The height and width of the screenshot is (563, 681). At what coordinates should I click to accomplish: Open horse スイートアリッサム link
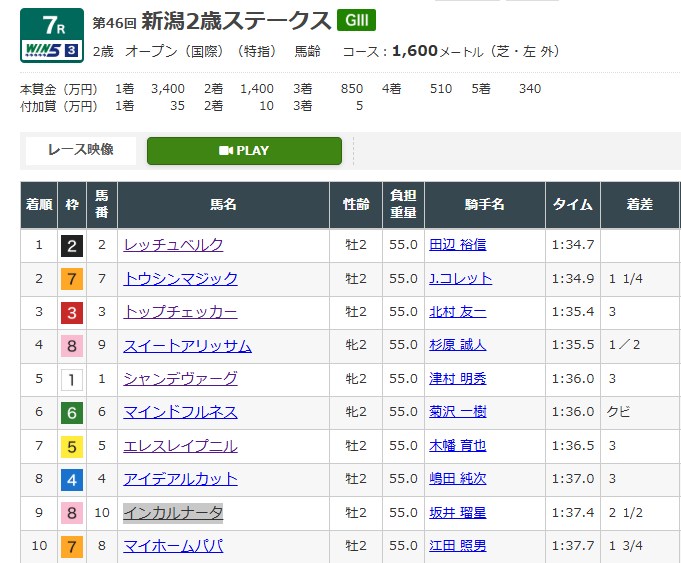click(x=188, y=345)
